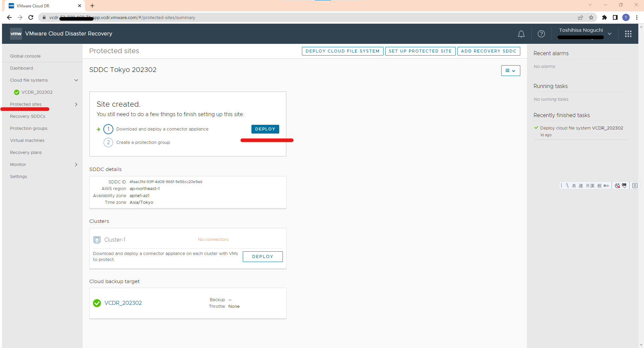This screenshot has width=644, height=348.
Task: Open the browser extensions puzzle icon
Action: pos(605,17)
